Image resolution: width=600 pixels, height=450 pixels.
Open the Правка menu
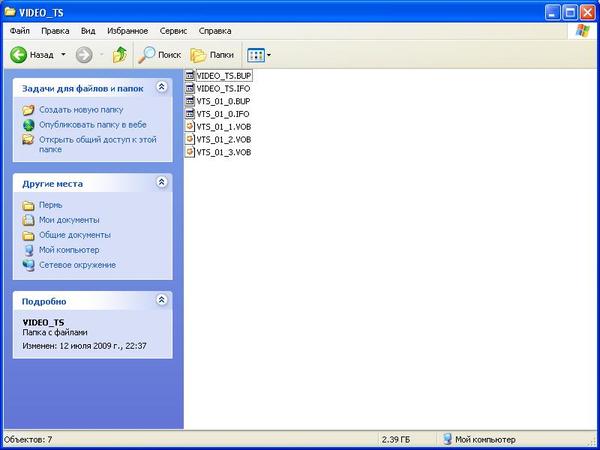55,31
